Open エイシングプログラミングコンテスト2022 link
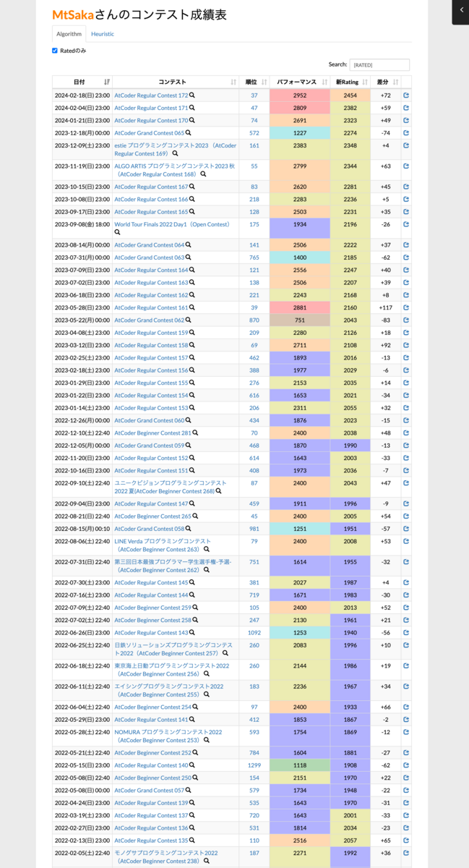This screenshot has width=469, height=868. point(169,691)
